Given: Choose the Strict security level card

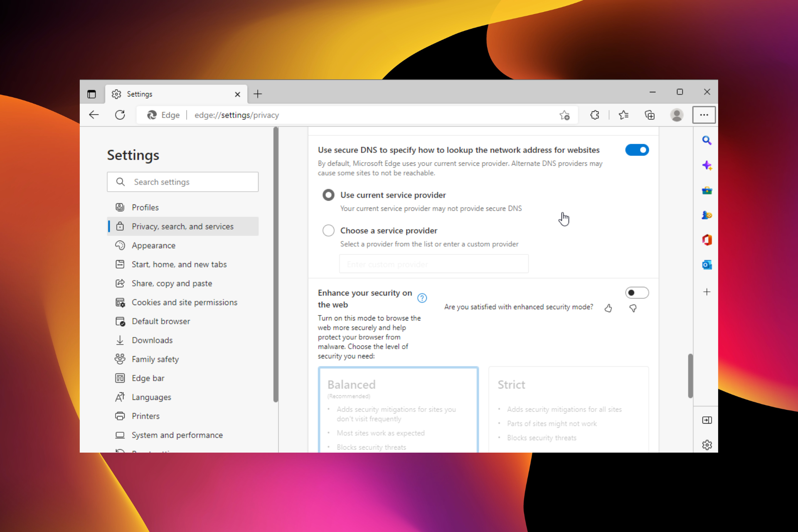Looking at the screenshot, I should [569, 410].
